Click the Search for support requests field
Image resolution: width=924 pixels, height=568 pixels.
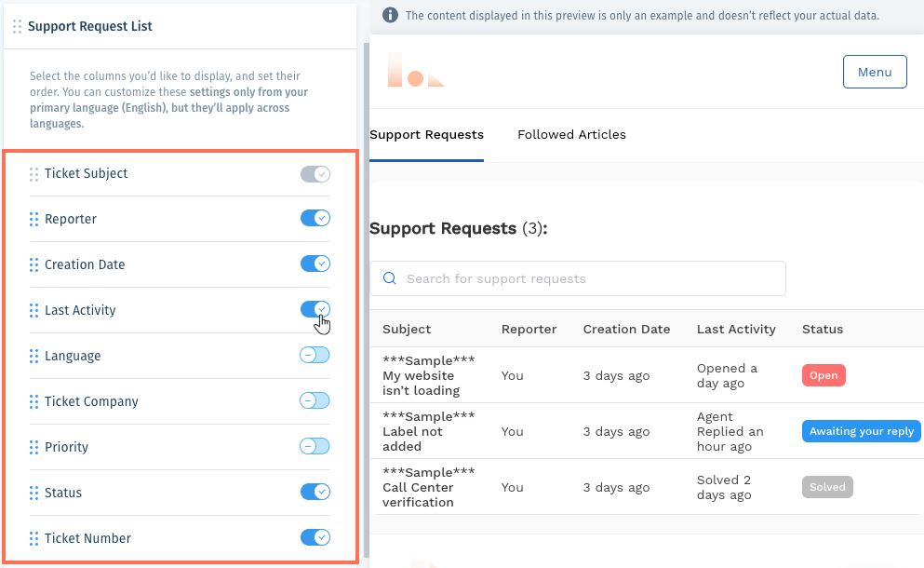pyautogui.click(x=578, y=278)
